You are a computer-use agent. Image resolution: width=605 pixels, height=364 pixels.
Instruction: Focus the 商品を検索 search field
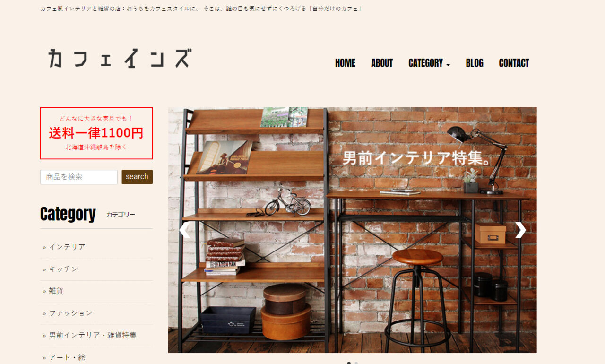coord(79,177)
